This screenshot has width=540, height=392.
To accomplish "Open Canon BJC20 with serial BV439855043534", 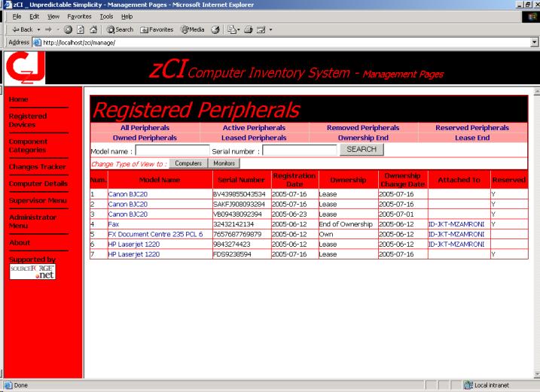I will click(x=128, y=194).
